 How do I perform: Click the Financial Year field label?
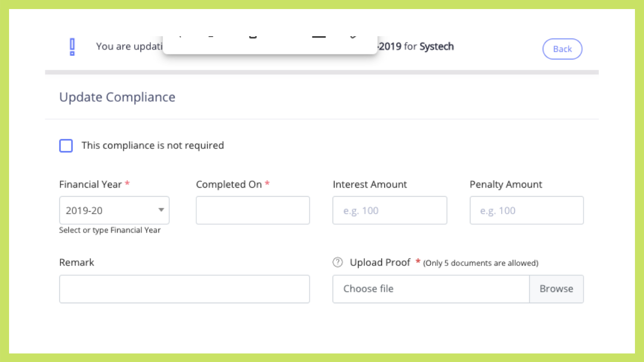point(91,185)
